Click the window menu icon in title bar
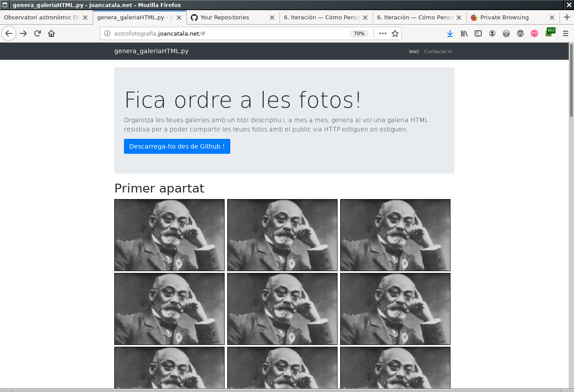Screen dimensions: 574x392 pyautogui.click(x=5, y=5)
